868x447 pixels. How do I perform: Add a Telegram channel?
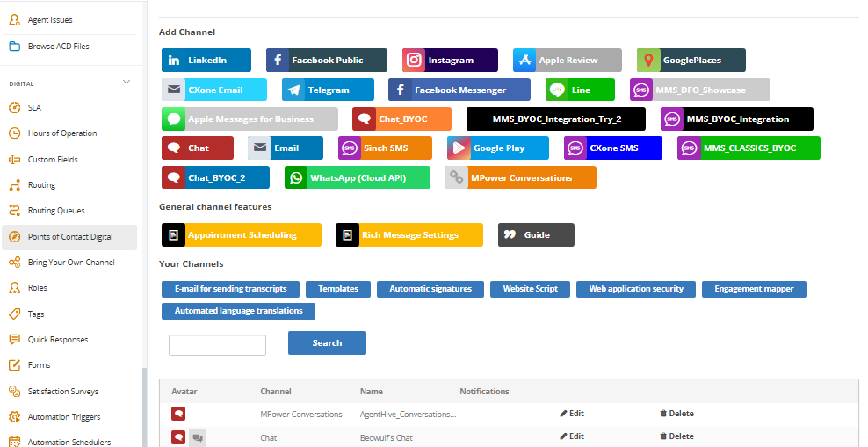pos(328,90)
